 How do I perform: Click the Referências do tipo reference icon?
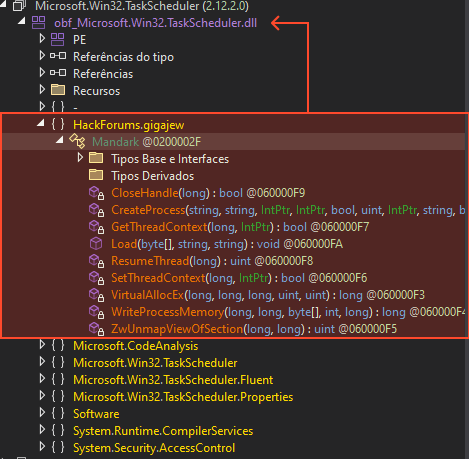58,56
